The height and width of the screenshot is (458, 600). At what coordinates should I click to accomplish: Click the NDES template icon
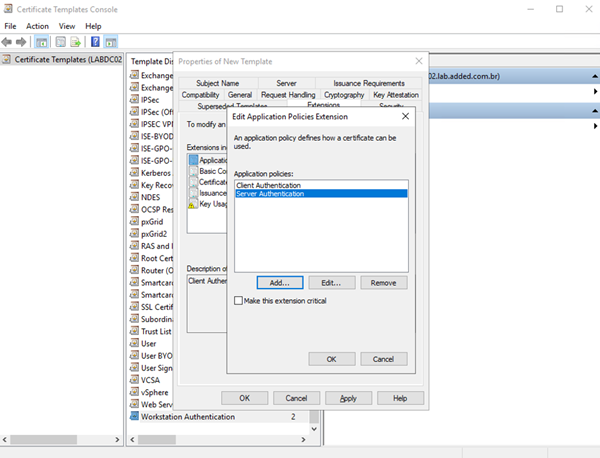pyautogui.click(x=134, y=197)
